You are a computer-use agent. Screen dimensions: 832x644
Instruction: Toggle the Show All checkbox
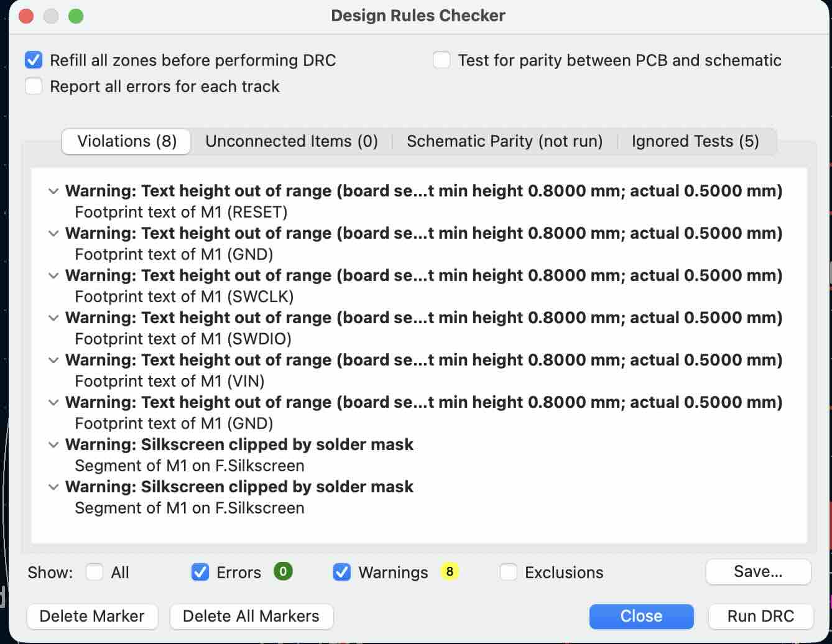pos(95,572)
